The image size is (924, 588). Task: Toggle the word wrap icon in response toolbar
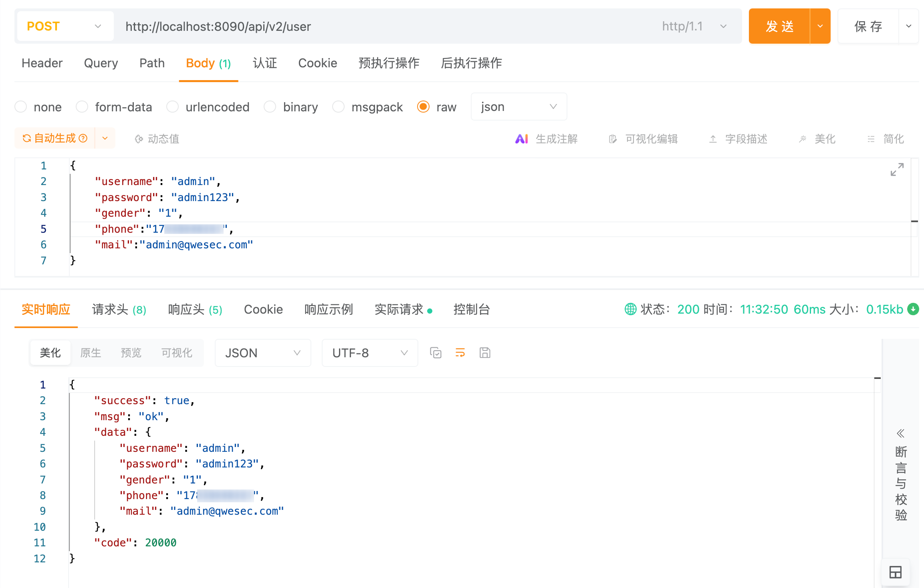coord(460,353)
